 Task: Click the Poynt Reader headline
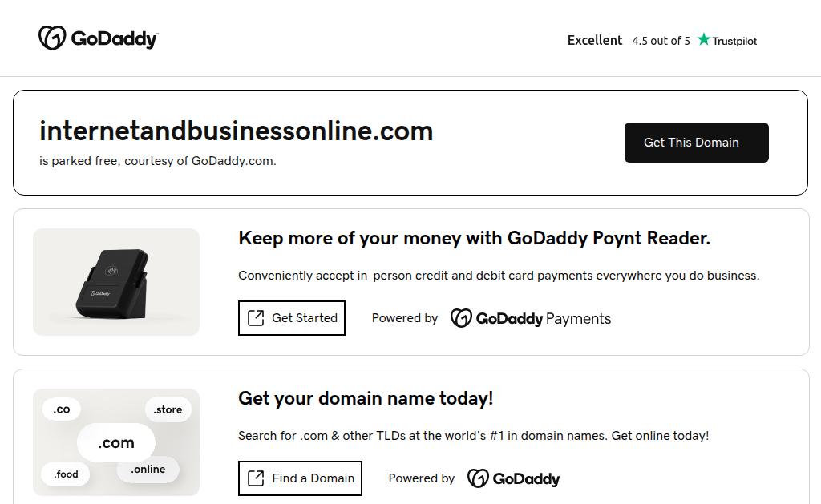tap(474, 238)
